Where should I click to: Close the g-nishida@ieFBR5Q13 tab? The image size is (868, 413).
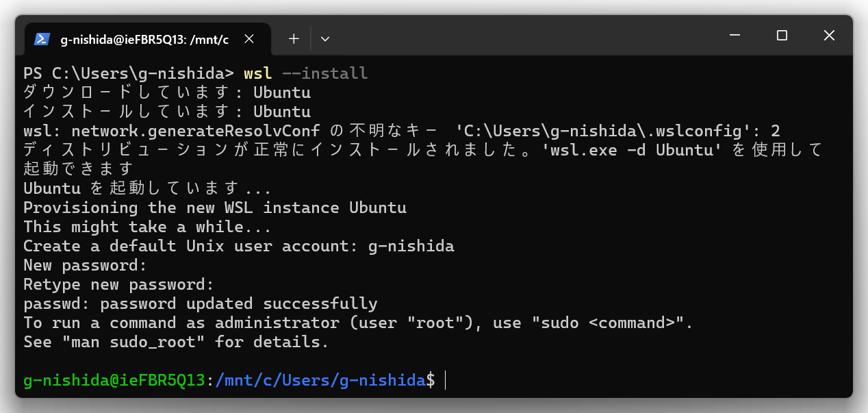tap(249, 39)
